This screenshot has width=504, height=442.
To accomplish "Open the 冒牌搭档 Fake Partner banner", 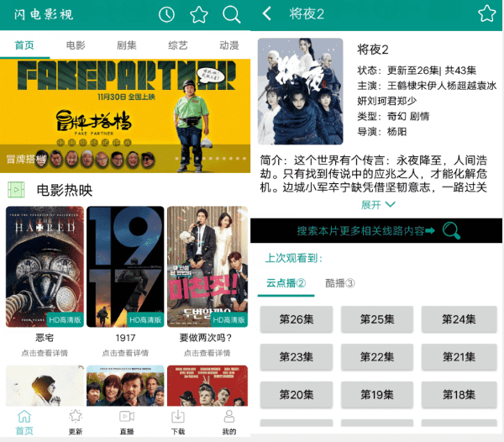I will click(x=125, y=116).
